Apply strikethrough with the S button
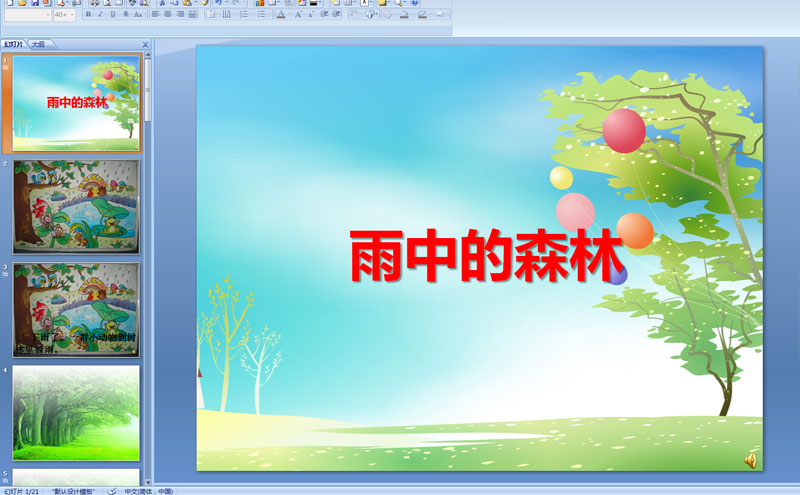The width and height of the screenshot is (800, 495). click(x=126, y=14)
